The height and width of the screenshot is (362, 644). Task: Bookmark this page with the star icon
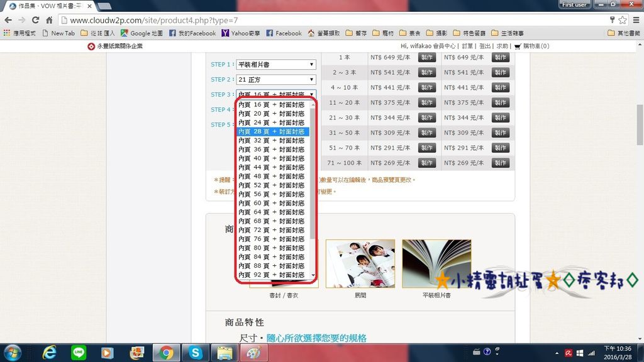[623, 20]
